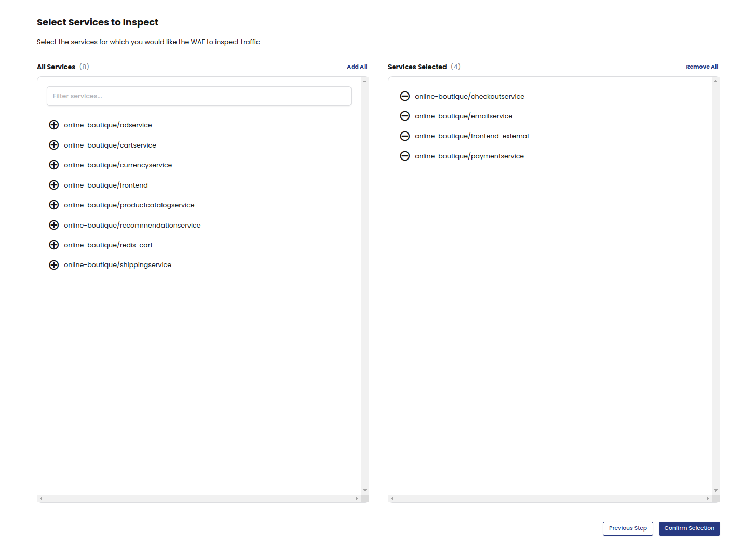Add cartservice with the plus icon

coord(54,145)
